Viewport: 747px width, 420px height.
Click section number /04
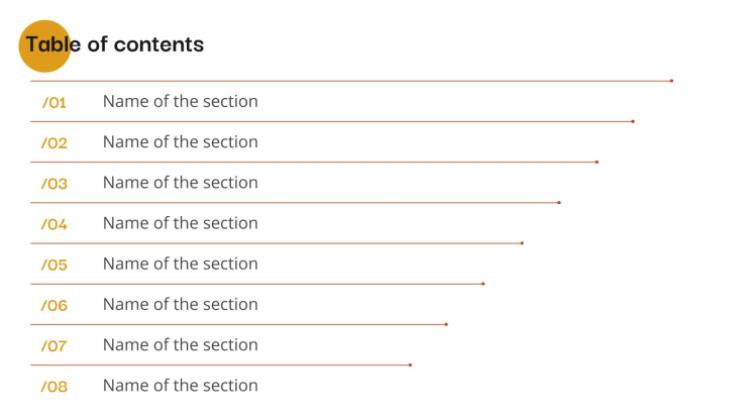tap(54, 224)
